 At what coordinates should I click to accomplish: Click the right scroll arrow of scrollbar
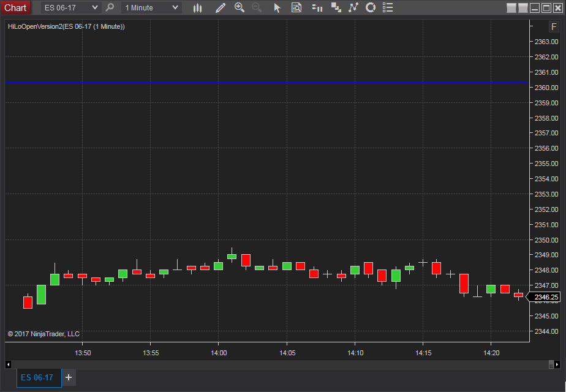tap(557, 364)
